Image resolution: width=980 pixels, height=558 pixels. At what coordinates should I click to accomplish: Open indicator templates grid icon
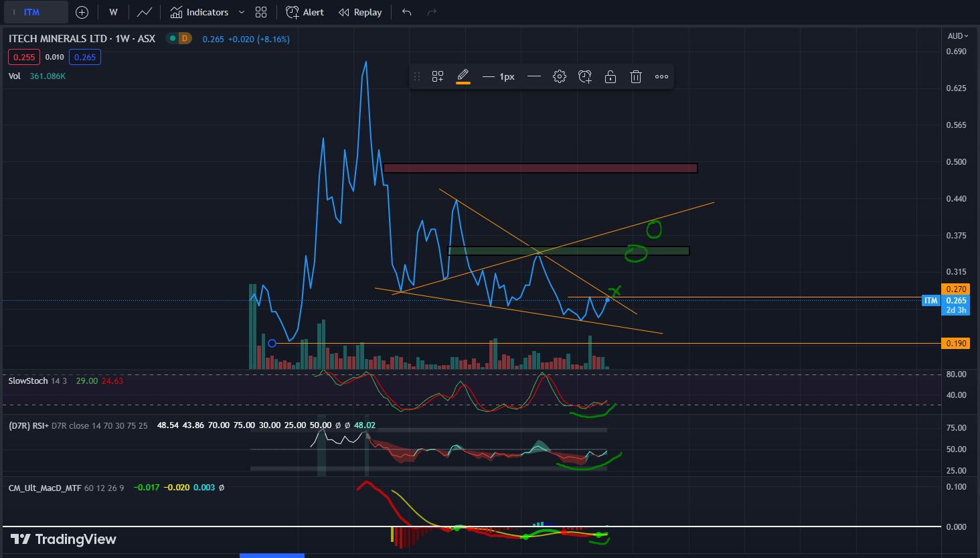click(261, 12)
